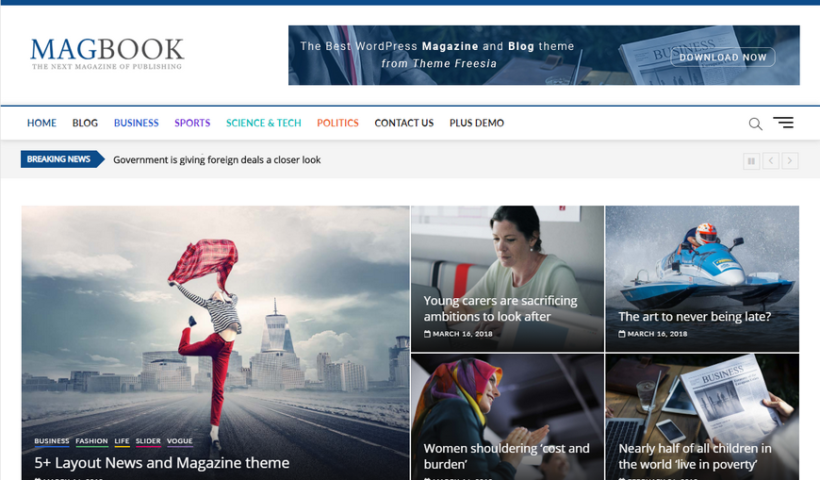Open 'The art to never being late?' article
The width and height of the screenshot is (820, 480).
tap(694, 316)
